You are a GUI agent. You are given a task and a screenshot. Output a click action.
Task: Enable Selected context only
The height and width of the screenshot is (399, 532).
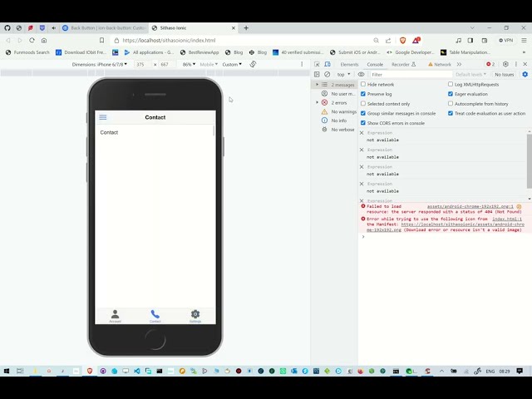click(x=363, y=103)
